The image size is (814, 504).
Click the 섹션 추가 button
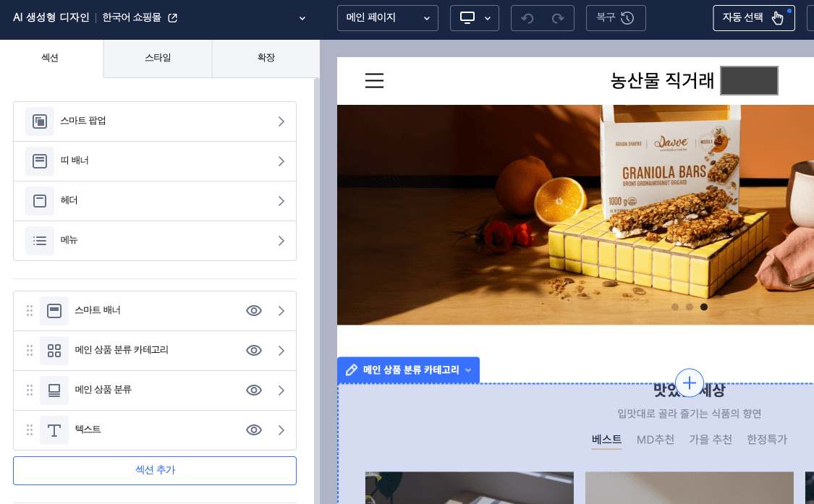(x=155, y=470)
